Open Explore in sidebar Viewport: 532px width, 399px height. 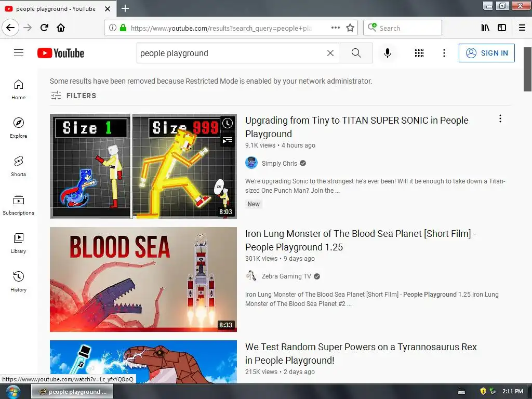point(19,128)
